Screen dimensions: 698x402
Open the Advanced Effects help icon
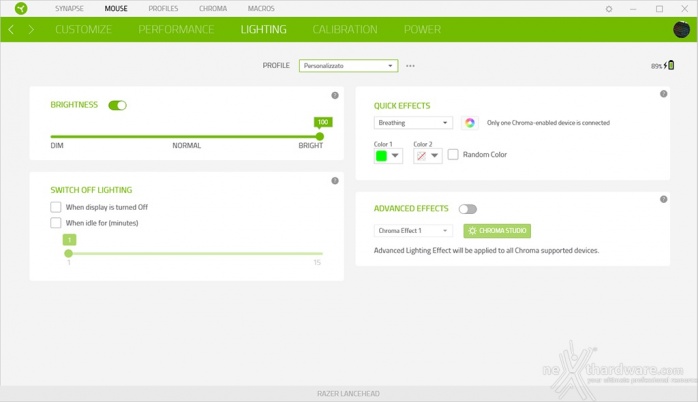[x=663, y=199]
